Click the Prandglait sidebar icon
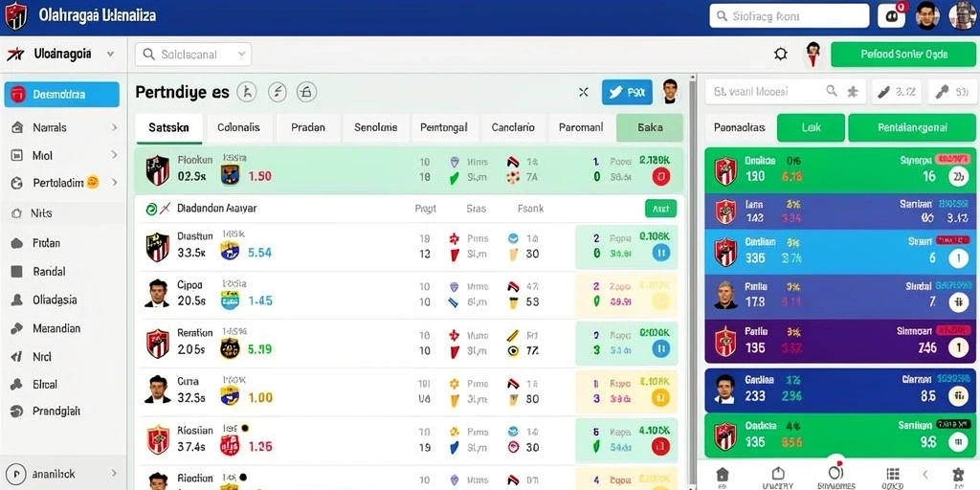Image resolution: width=980 pixels, height=490 pixels. [x=17, y=412]
